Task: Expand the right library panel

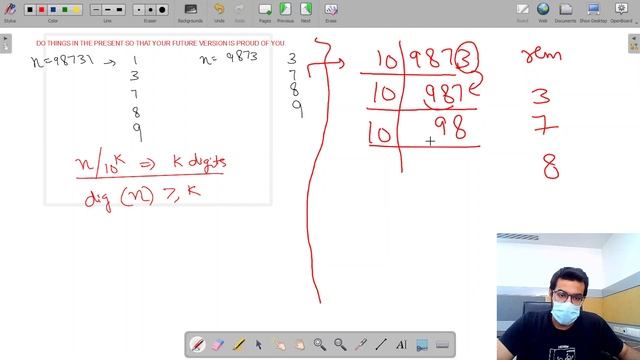Action: (x=634, y=43)
